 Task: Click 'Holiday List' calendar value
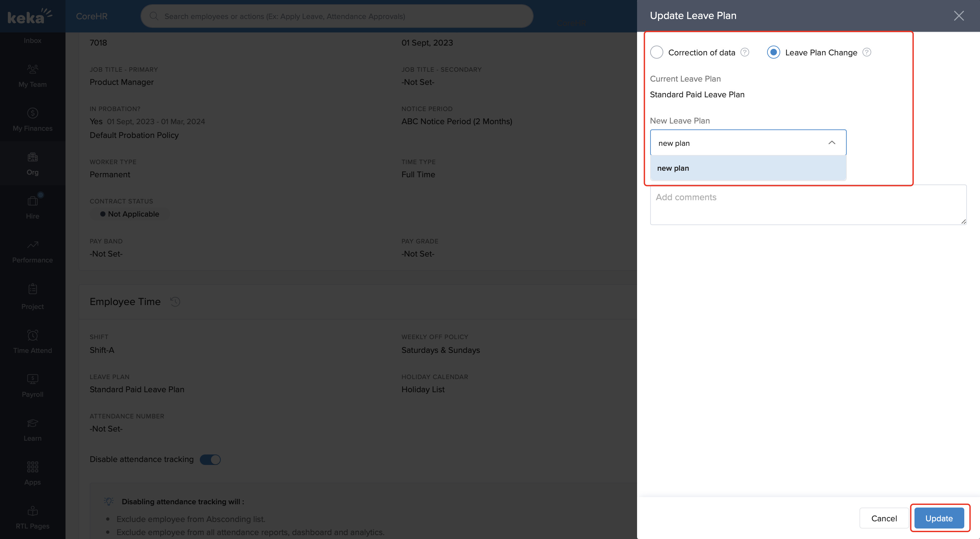point(423,389)
